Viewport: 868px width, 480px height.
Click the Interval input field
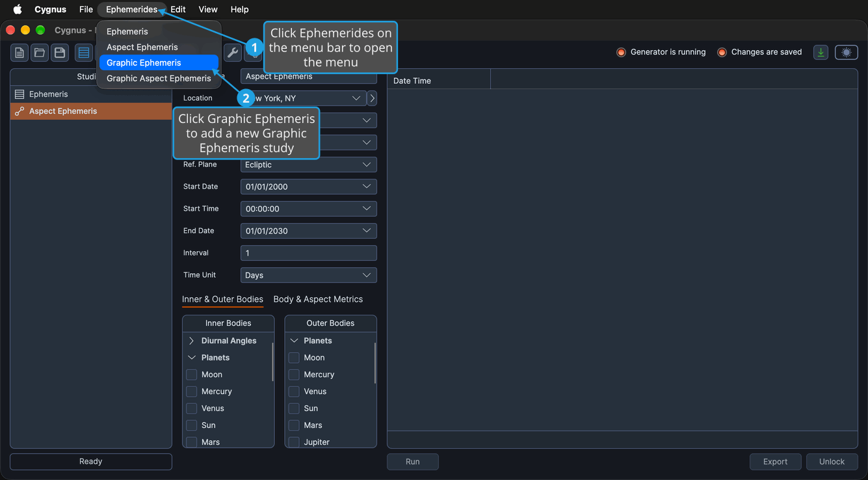(x=309, y=253)
